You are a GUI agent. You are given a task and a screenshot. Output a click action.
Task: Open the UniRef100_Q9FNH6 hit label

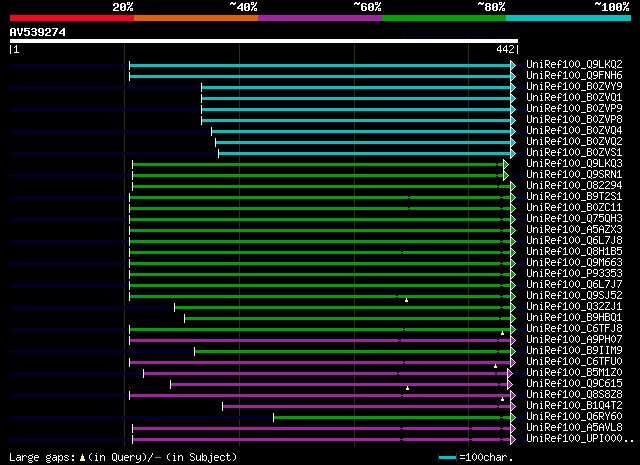(574, 75)
